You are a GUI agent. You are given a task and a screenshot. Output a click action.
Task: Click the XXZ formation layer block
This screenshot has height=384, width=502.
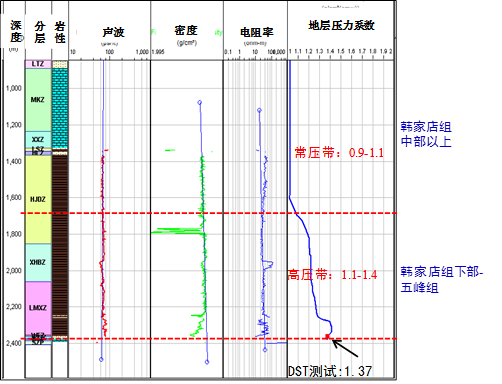coord(38,139)
